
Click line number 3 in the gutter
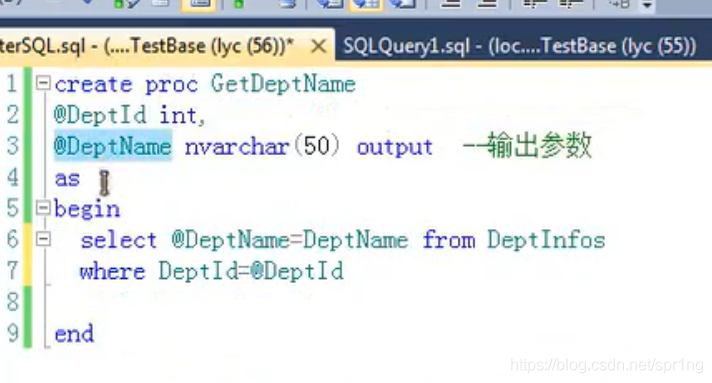pos(13,146)
